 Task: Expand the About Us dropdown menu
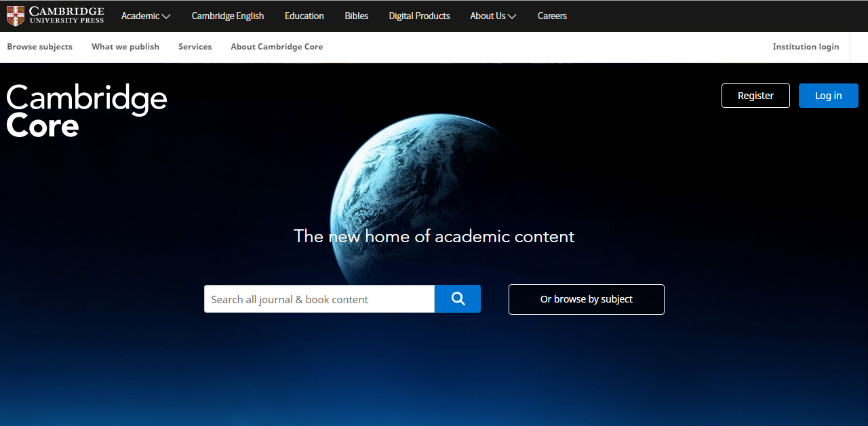(x=493, y=16)
